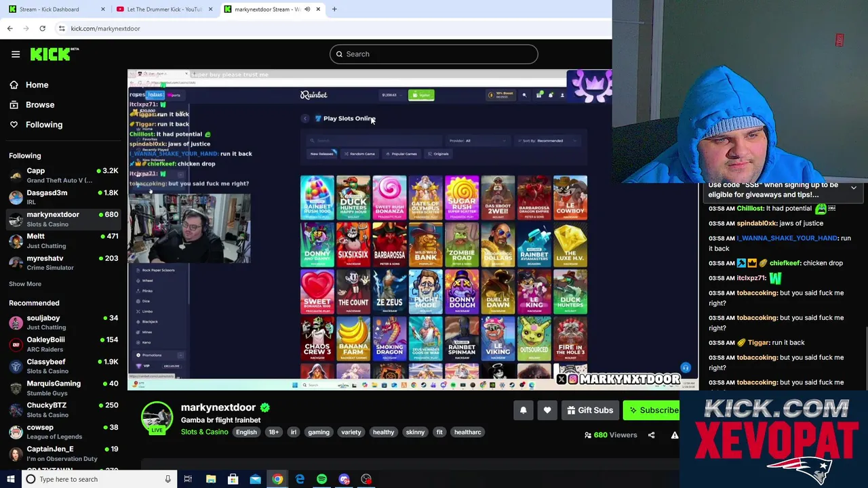Open Google Chrome from taskbar
This screenshot has height=488, width=868.
[x=277, y=479]
